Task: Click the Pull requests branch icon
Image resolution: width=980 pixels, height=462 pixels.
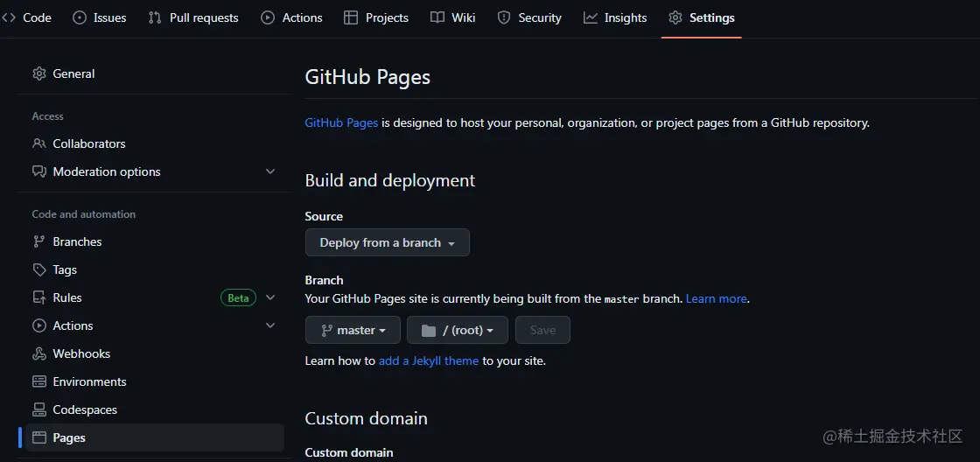Action: [x=155, y=17]
